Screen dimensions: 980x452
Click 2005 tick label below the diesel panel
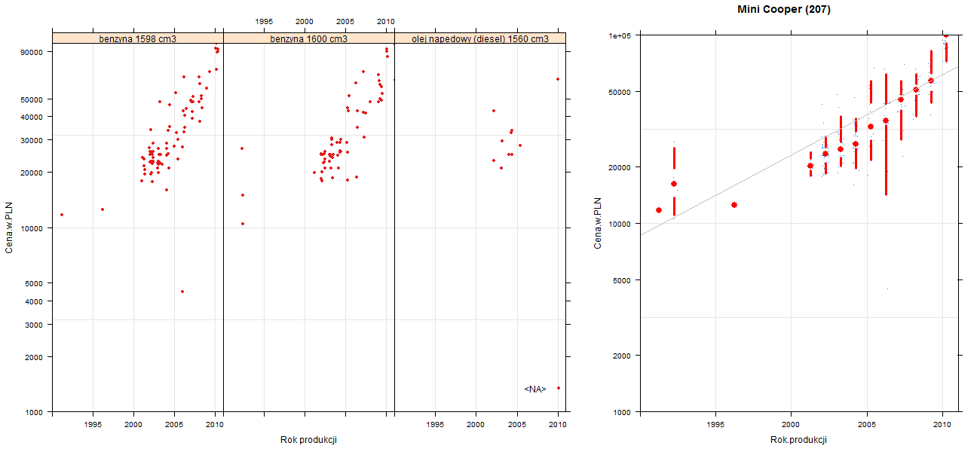click(x=516, y=425)
